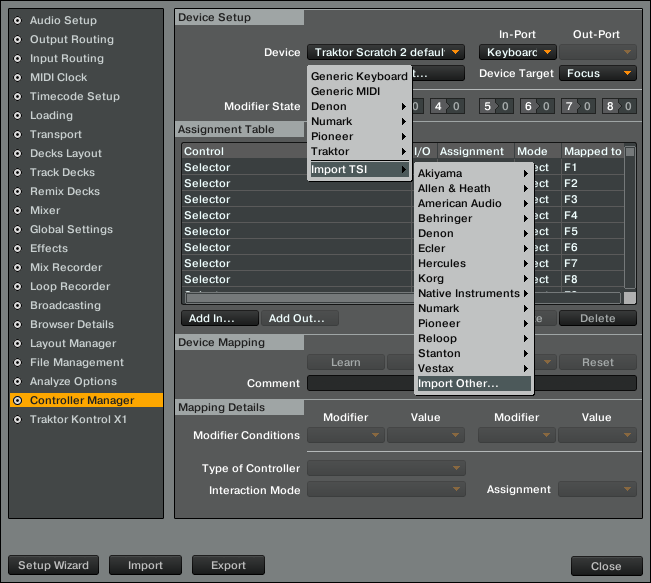The width and height of the screenshot is (651, 583).
Task: Choose Import Other... in the submenu
Action: [x=473, y=384]
